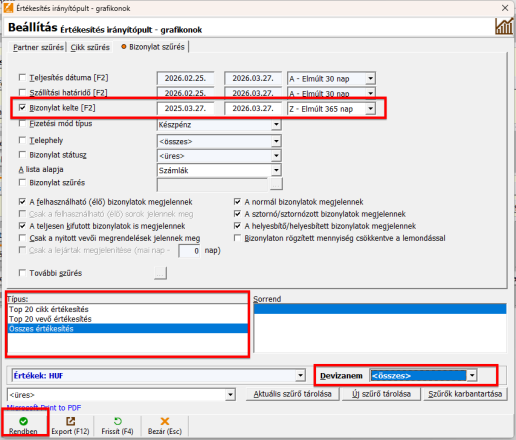The height and width of the screenshot is (440, 516).
Task: Click the ellipsis button beside Bizonylat szűrés field
Action: pos(276,184)
